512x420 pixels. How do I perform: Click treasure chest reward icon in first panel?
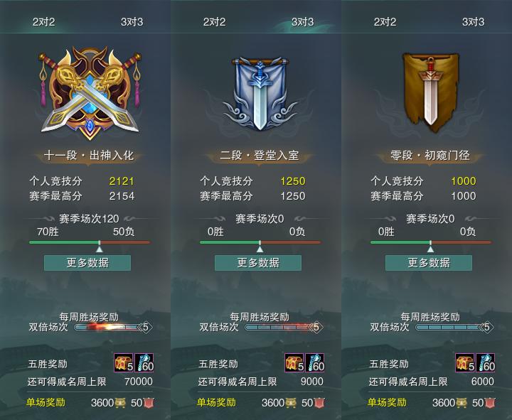(x=124, y=362)
